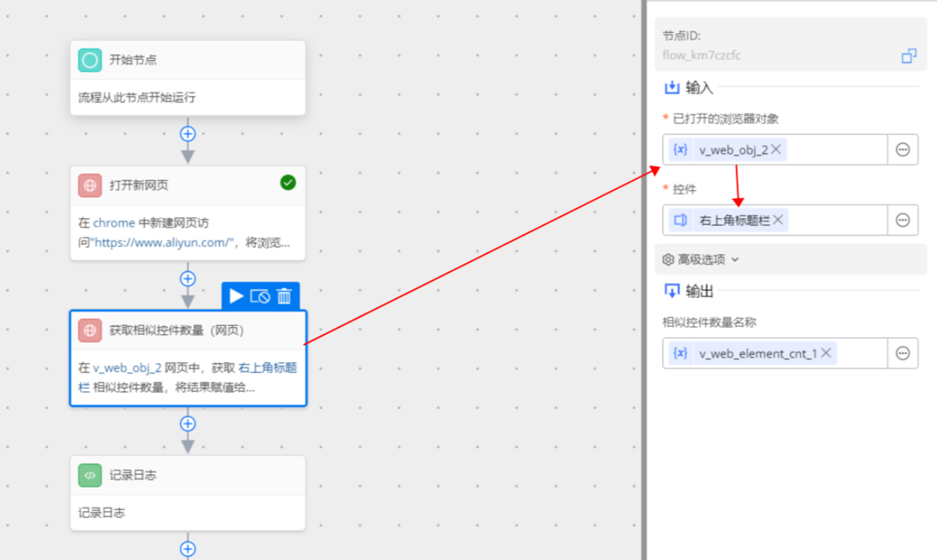
Task: Click the 输出 section icon
Action: coord(671,291)
